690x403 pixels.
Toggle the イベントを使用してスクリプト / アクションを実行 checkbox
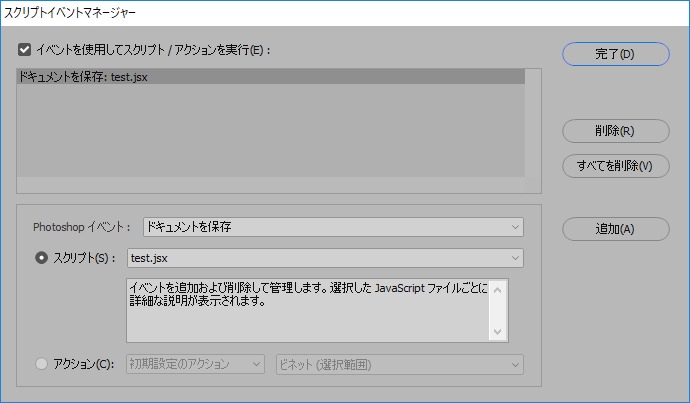(24, 48)
